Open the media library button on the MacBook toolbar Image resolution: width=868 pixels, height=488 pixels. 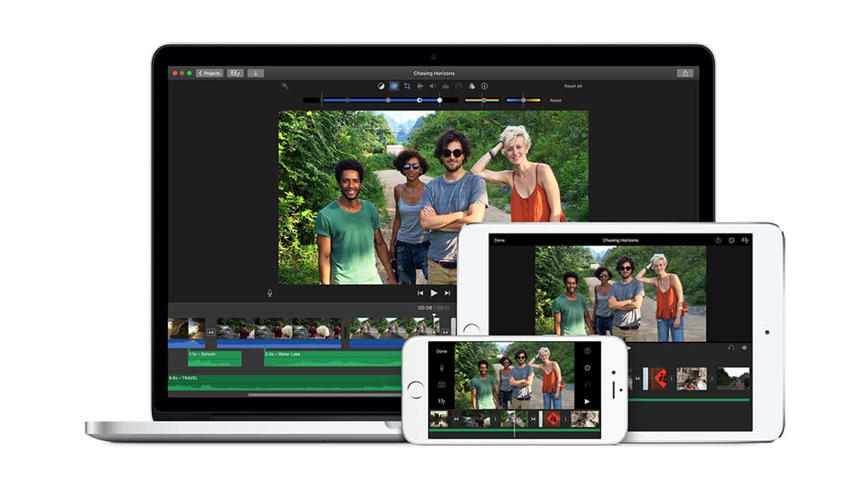[235, 73]
